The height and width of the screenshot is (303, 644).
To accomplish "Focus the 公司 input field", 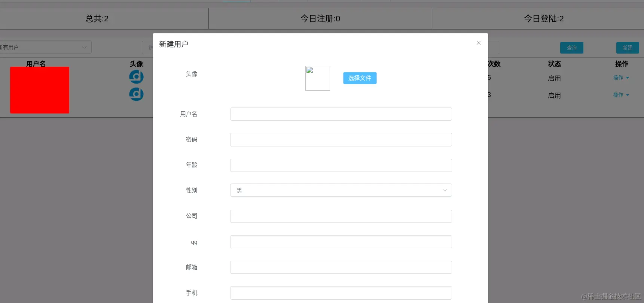I will click(x=341, y=216).
